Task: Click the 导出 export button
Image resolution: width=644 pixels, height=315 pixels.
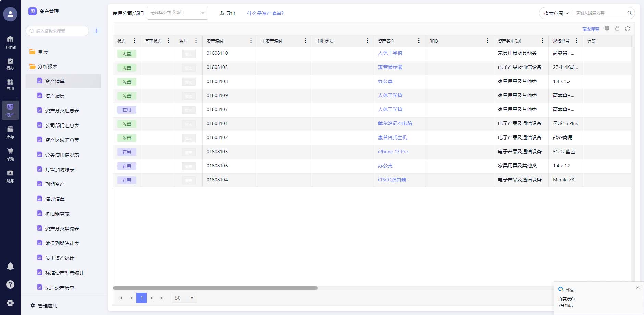Action: [227, 13]
